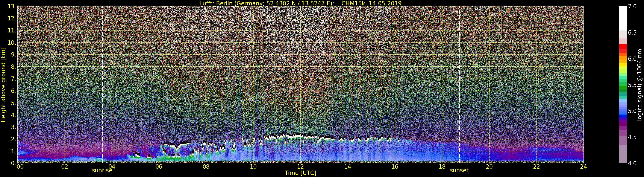Click the time axis tick 02
Image resolution: width=644 pixels, height=177 pixels.
[x=65, y=167]
